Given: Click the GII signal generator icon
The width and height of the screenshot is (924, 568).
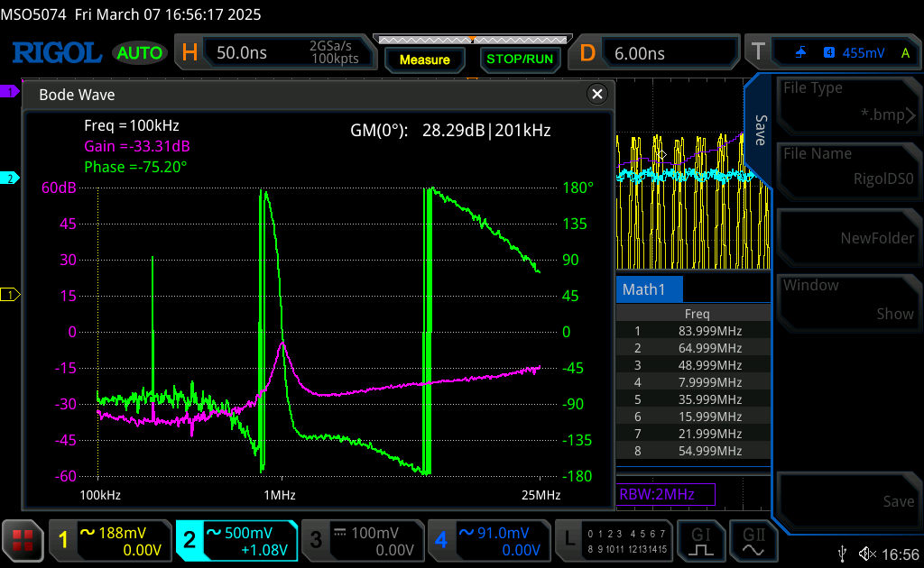Looking at the screenshot, I should coord(753,541).
